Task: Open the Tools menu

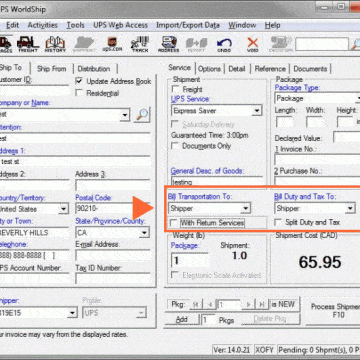Action: coord(75,25)
